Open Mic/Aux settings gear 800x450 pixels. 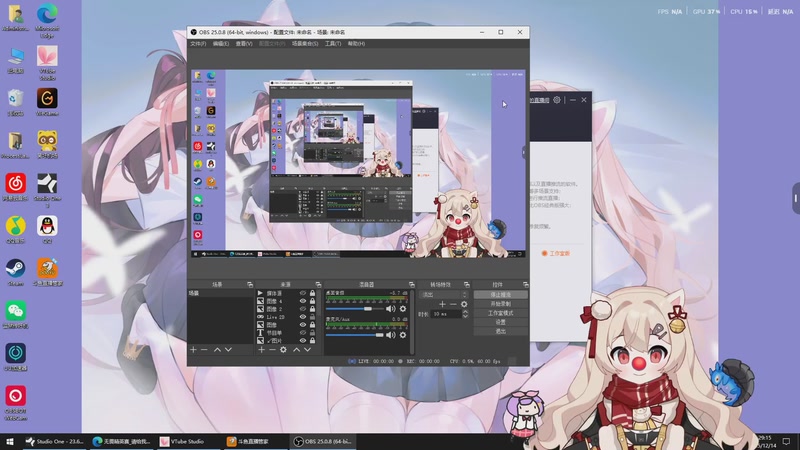click(x=403, y=335)
